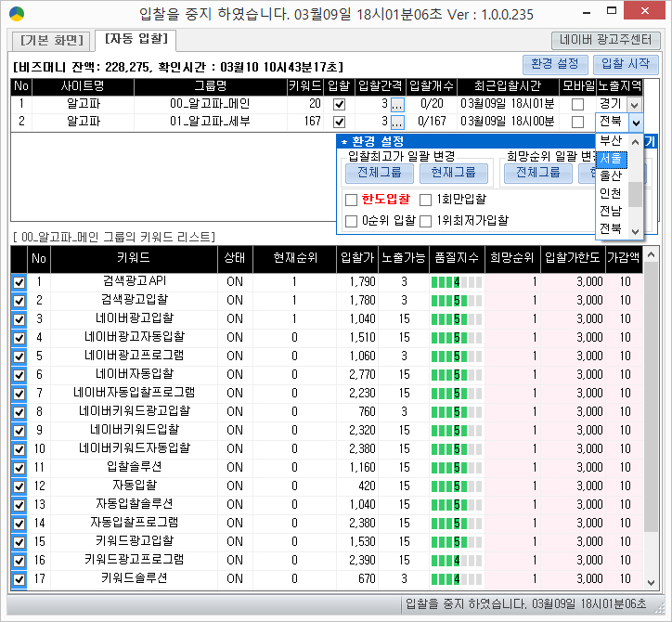Viewport: 672px width, 622px height.
Task: Switch to the 자동 입찰 tab
Action: (x=136, y=39)
